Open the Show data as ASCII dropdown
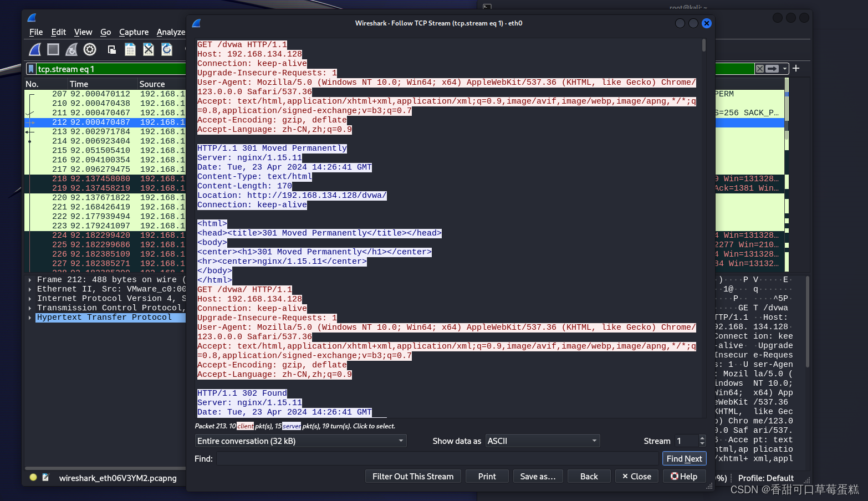 tap(543, 441)
